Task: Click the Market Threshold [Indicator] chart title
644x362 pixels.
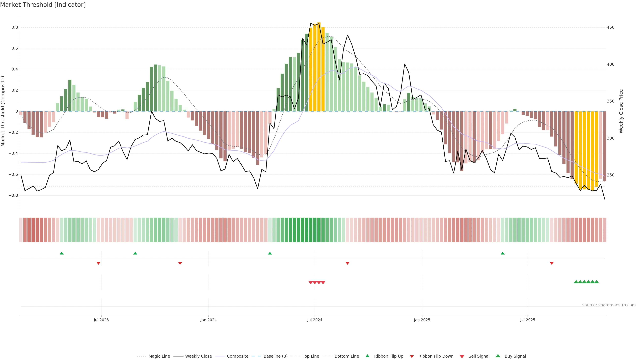Action: (43, 5)
